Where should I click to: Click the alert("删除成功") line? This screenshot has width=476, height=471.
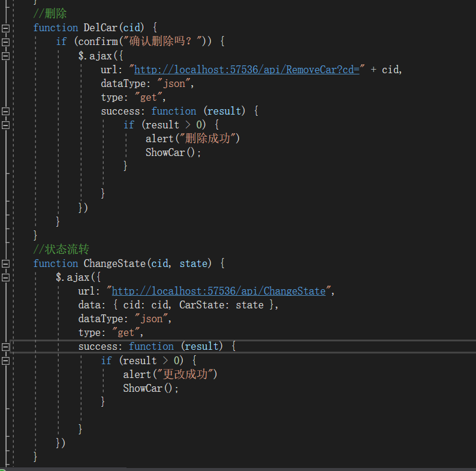pyautogui.click(x=193, y=139)
